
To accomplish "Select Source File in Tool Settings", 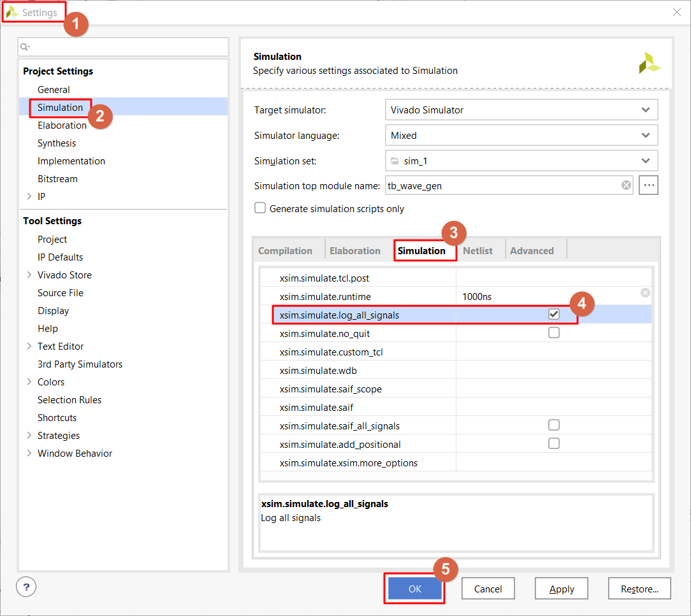I will tap(61, 293).
